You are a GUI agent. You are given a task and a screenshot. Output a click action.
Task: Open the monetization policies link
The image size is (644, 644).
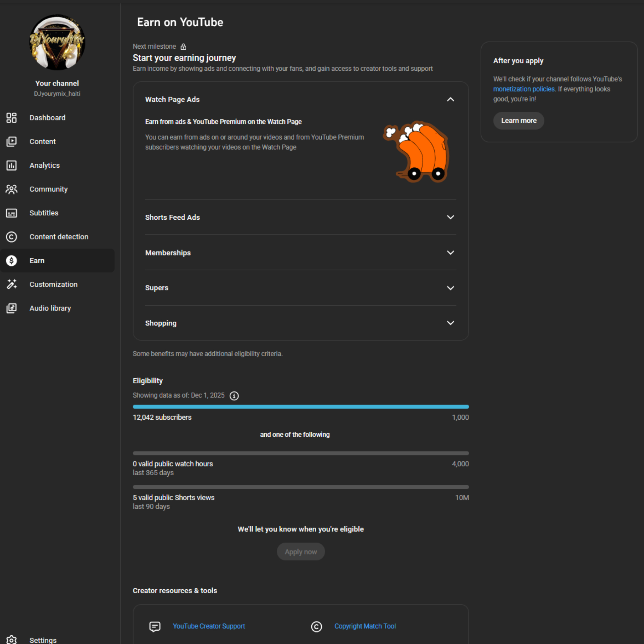(524, 89)
